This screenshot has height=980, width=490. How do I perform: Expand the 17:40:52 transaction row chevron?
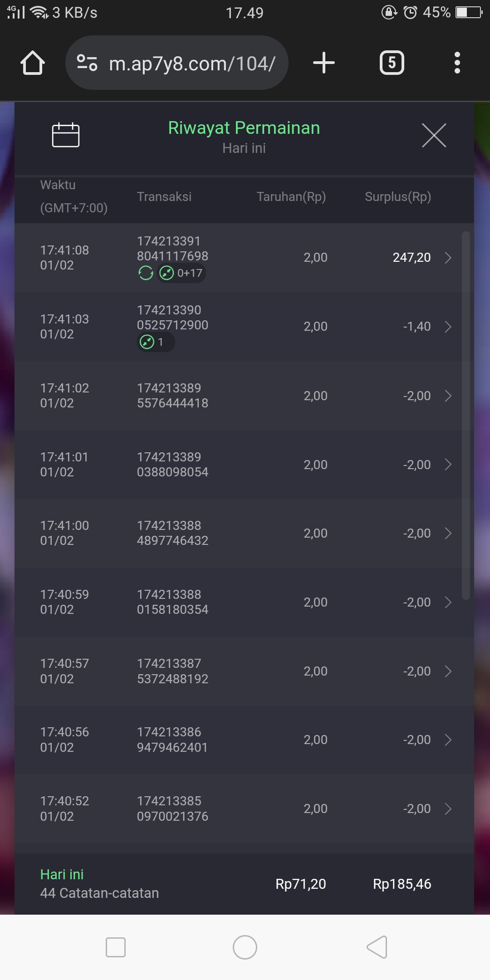pos(448,808)
